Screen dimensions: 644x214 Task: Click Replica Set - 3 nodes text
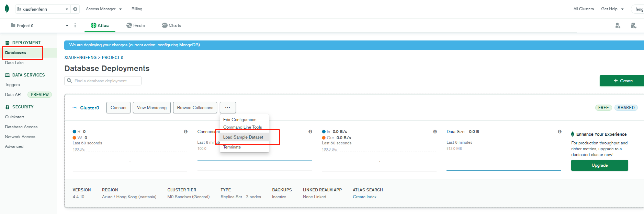(x=241, y=197)
